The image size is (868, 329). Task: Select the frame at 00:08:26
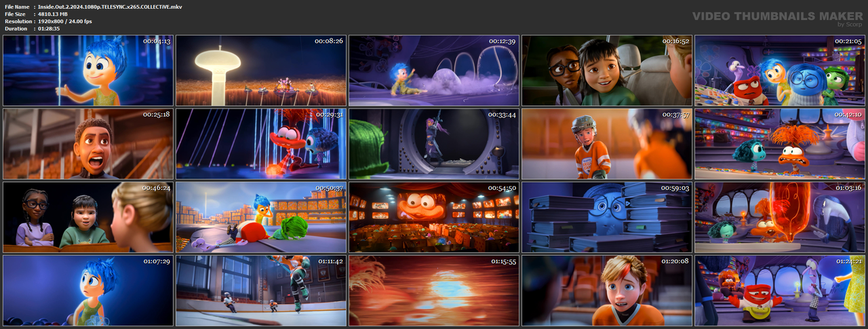click(261, 71)
